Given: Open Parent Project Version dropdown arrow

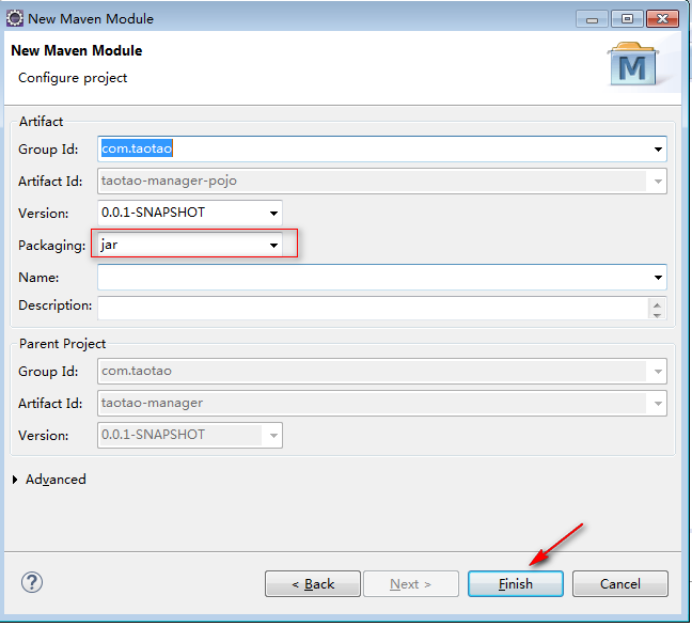Looking at the screenshot, I should click(x=274, y=436).
